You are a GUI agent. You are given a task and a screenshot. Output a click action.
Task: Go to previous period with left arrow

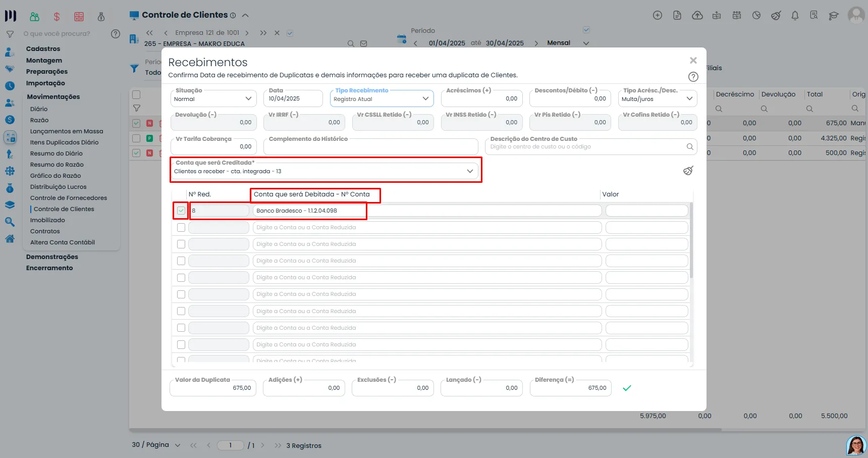(415, 43)
